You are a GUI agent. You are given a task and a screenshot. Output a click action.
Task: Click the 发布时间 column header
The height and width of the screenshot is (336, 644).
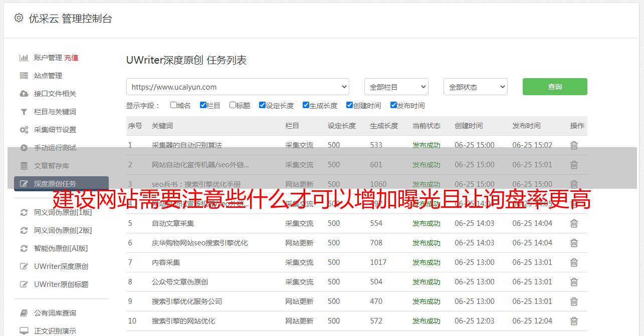tap(526, 126)
